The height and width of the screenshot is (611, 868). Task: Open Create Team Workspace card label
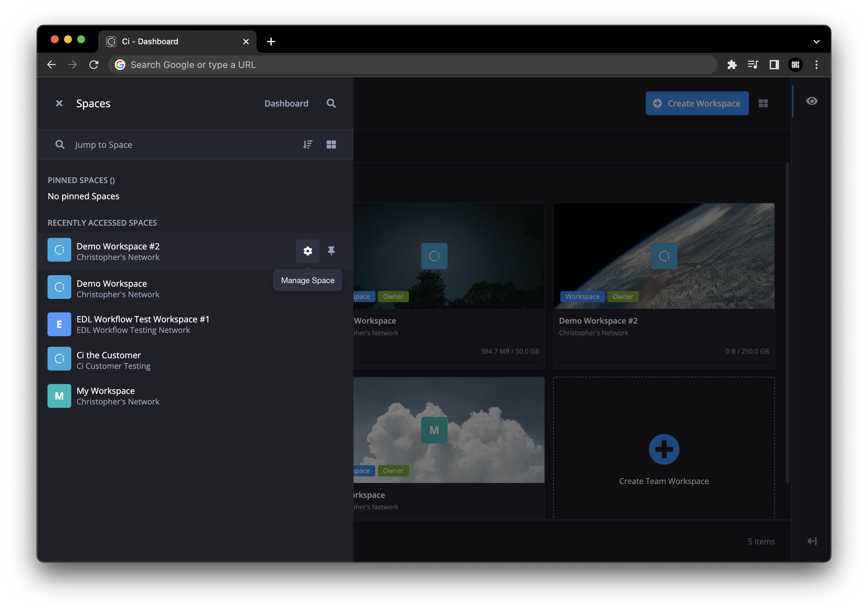[664, 481]
